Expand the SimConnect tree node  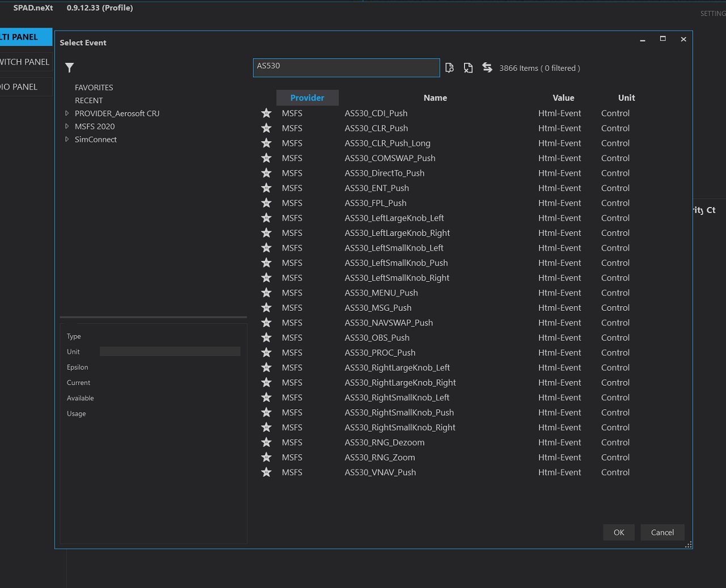(x=67, y=139)
